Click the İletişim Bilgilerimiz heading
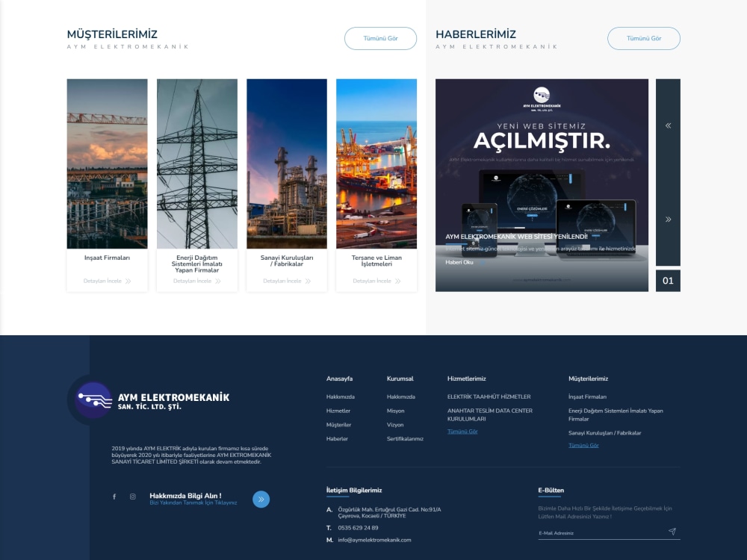 pyautogui.click(x=353, y=491)
